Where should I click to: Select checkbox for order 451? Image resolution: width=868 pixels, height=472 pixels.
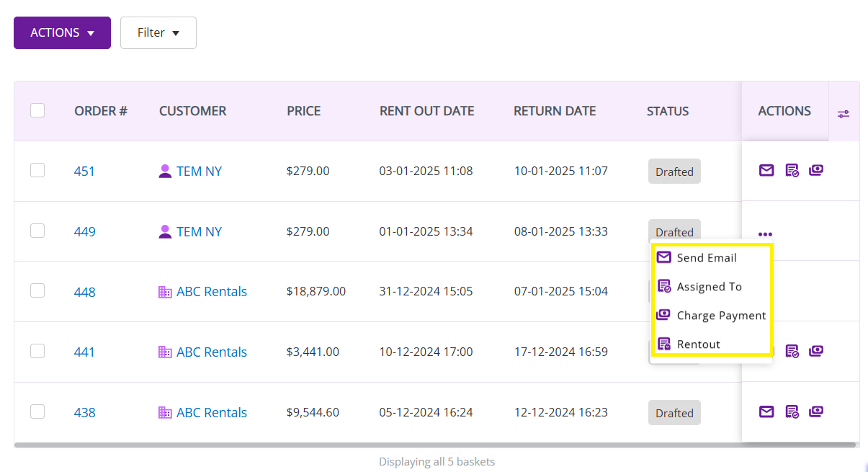tap(37, 170)
